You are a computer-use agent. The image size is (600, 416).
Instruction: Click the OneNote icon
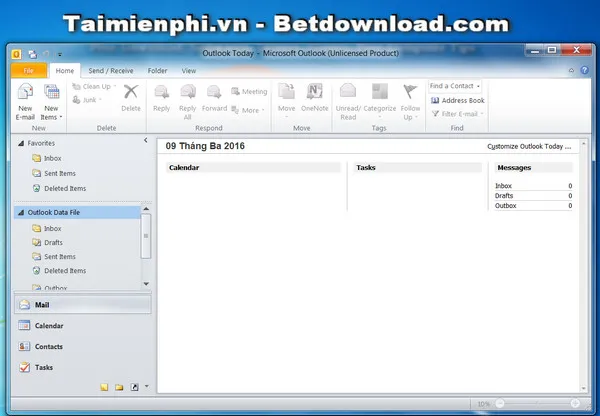click(x=314, y=98)
